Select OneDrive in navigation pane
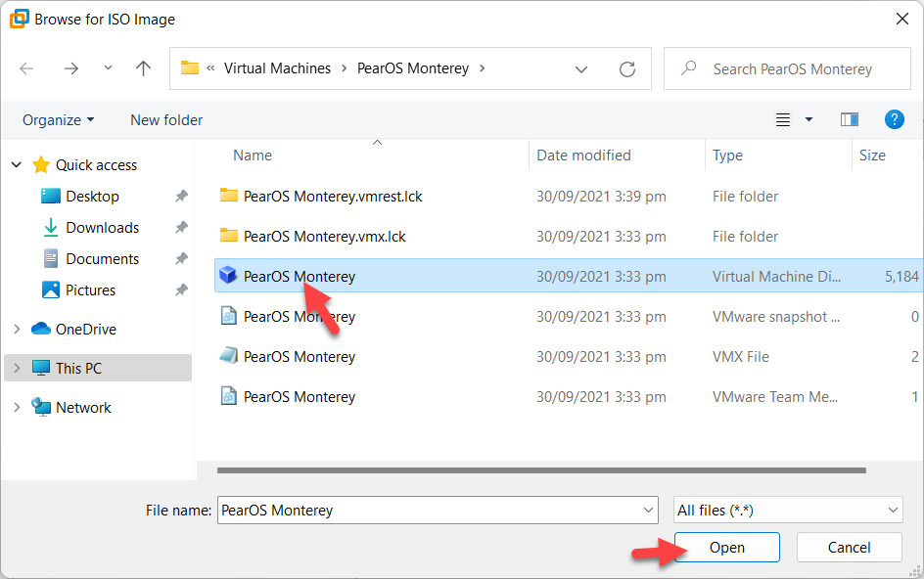Viewport: 924px width, 579px height. coord(86,329)
